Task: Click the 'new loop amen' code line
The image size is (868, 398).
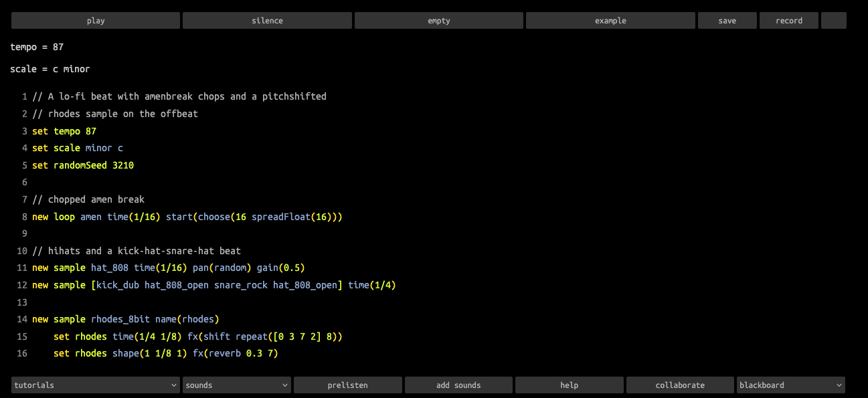Action: tap(187, 217)
